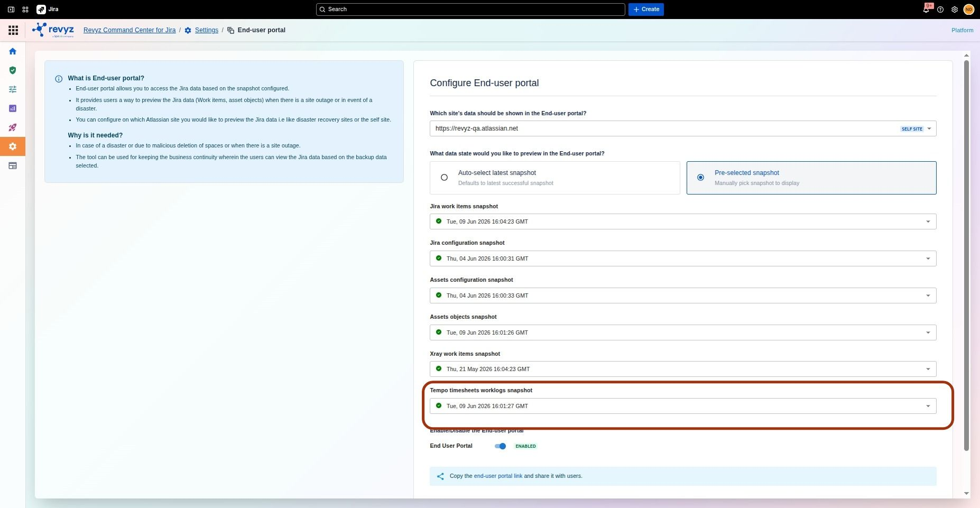The image size is (980, 508).
Task: Click Revyz Command Center for Jira breadcrumb
Action: click(x=130, y=30)
